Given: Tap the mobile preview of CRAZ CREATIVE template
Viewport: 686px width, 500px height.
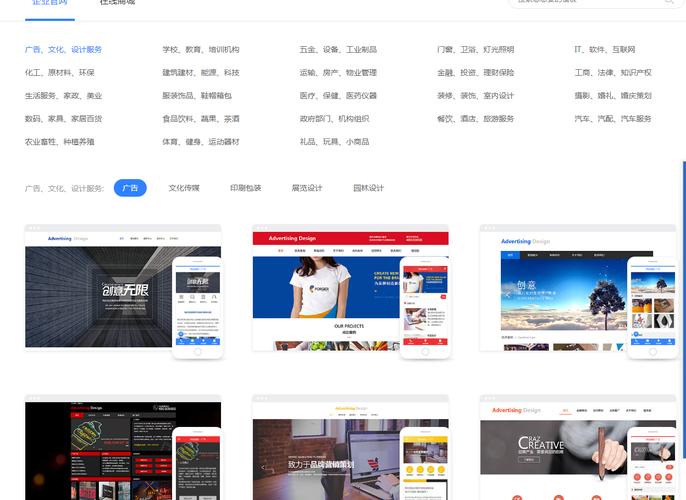Looking at the screenshot, I should 653,464.
